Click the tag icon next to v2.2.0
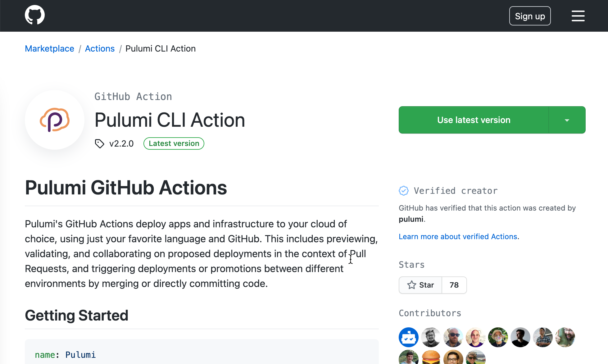This screenshot has width=608, height=364. [x=99, y=143]
